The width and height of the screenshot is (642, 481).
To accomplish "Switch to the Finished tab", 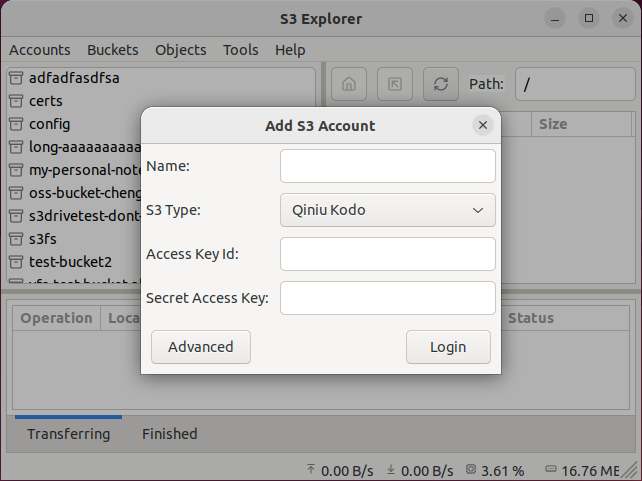I will tap(169, 434).
